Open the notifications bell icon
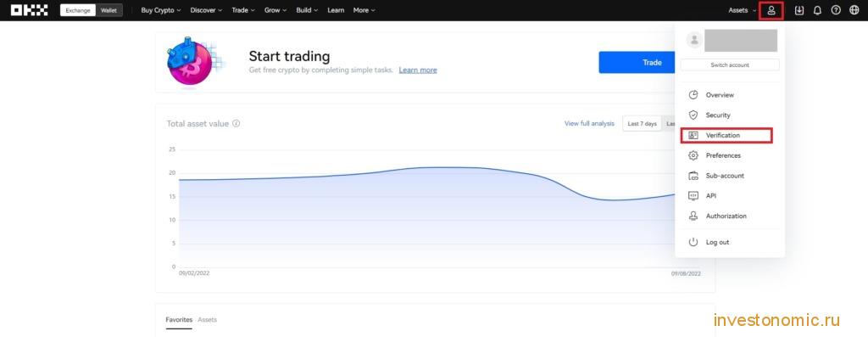Viewport: 868px width, 337px height. [x=817, y=10]
